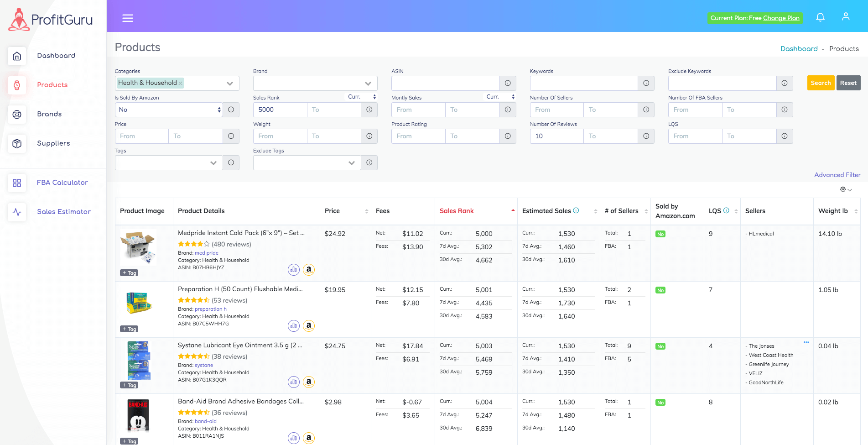Click the Reset button
This screenshot has width=868, height=445.
[x=848, y=83]
